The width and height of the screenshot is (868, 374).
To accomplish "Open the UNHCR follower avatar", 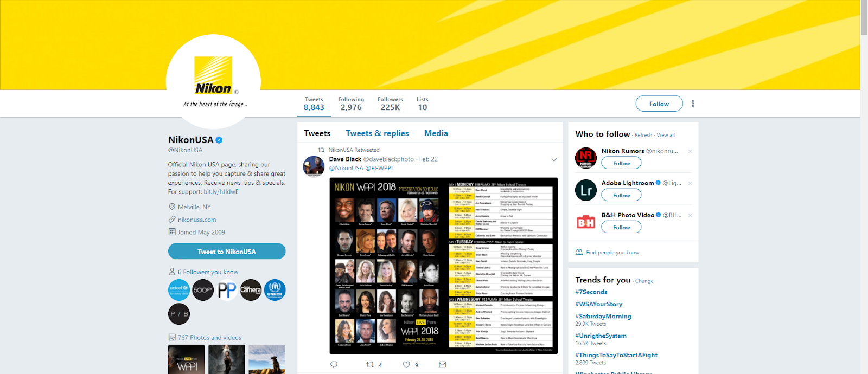I will (x=275, y=290).
